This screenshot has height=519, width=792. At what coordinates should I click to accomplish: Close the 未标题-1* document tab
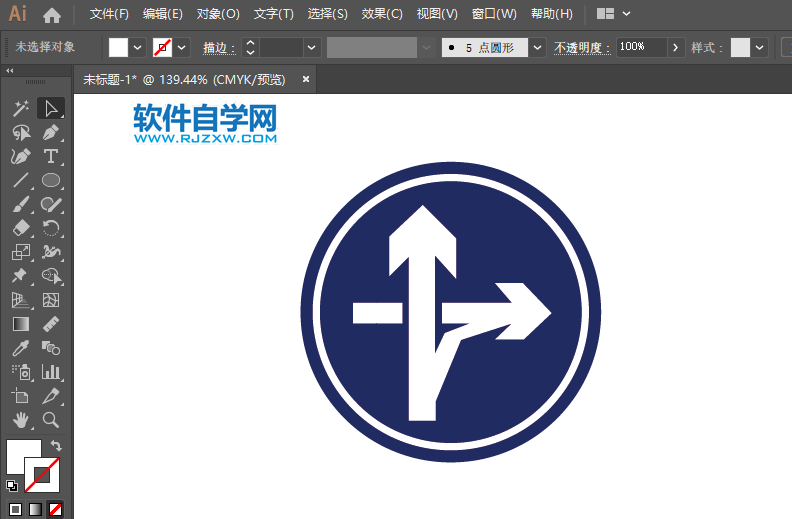coord(306,79)
